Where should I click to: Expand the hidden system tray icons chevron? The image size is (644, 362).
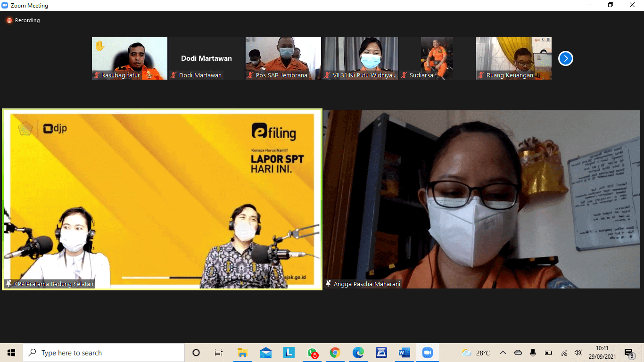[x=503, y=353]
